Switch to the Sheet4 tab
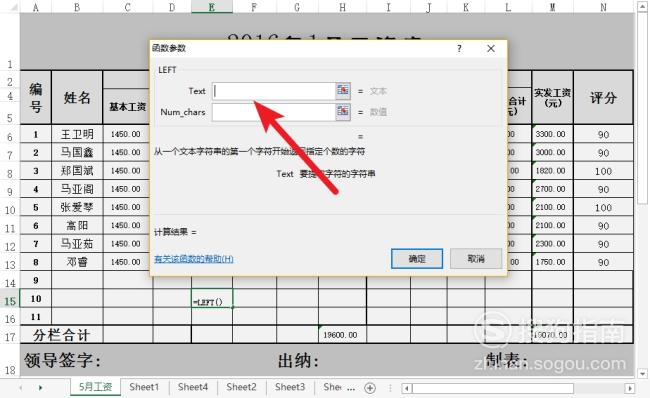650x398 pixels. pyautogui.click(x=193, y=387)
